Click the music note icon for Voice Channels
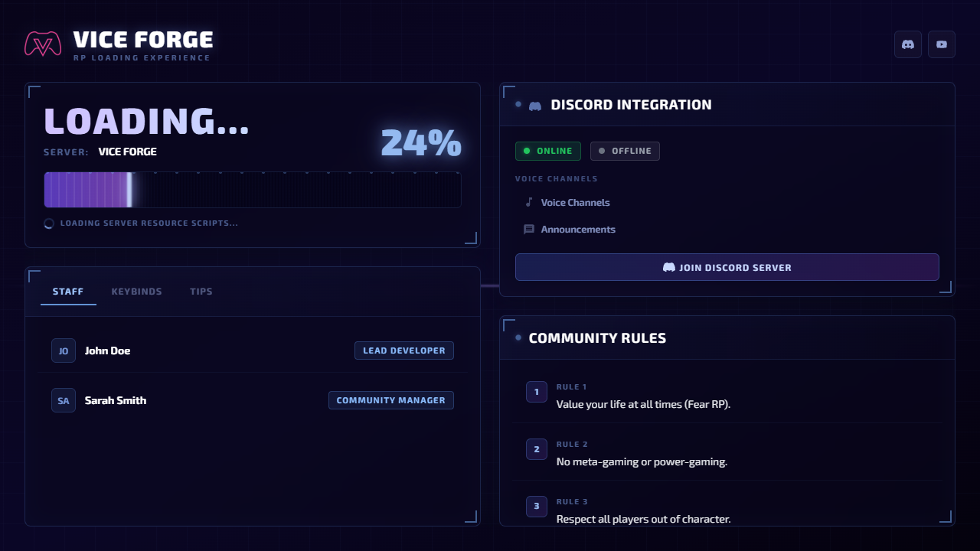Screen dimensions: 980x551 pyautogui.click(x=528, y=203)
